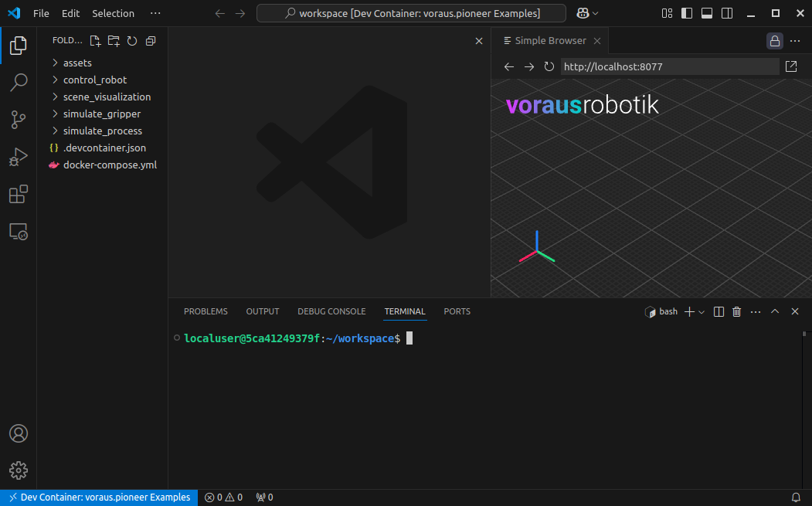Expand the simulate_process folder
The width and height of the screenshot is (812, 506).
point(103,131)
